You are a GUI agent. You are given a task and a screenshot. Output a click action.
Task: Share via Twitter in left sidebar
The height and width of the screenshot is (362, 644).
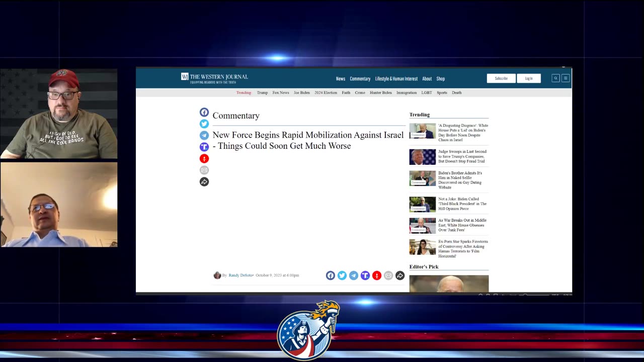click(x=204, y=124)
